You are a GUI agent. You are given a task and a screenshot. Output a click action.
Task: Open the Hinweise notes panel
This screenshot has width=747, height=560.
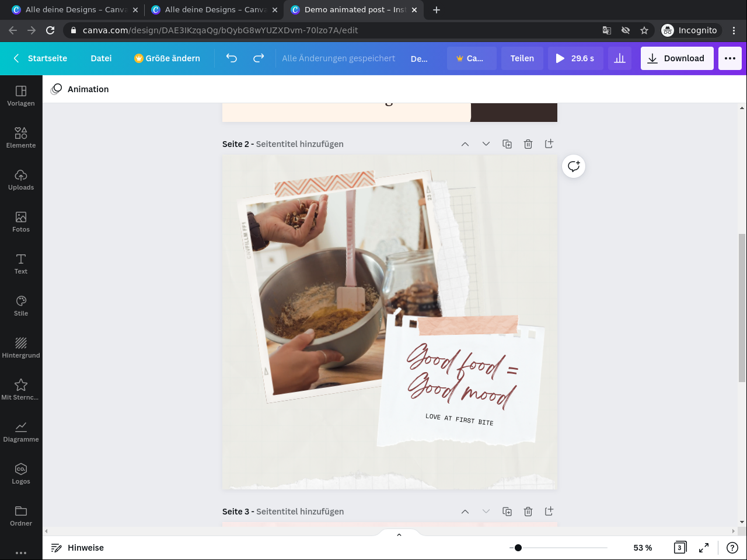(x=77, y=548)
